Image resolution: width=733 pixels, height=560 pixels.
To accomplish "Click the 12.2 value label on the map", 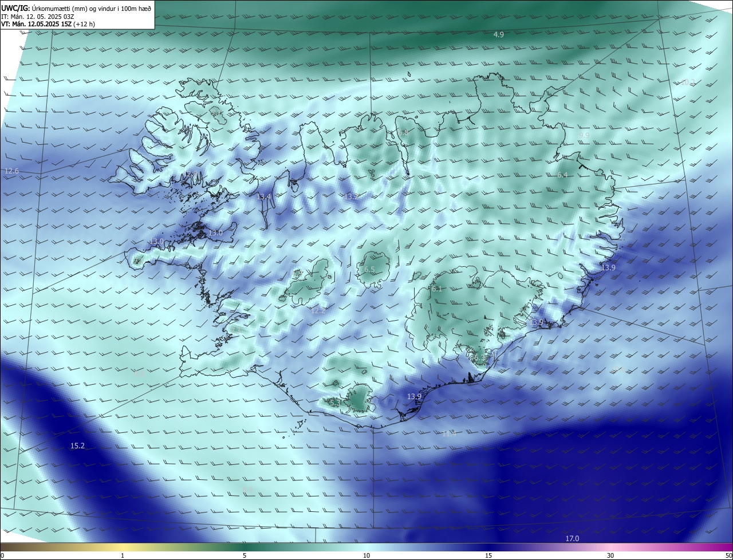I will [x=318, y=311].
